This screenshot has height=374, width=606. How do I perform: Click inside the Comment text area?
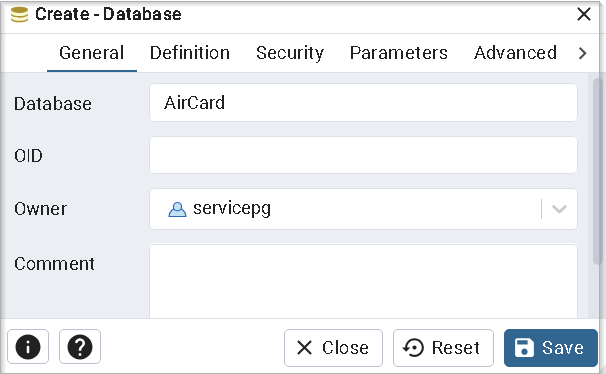pos(363,281)
